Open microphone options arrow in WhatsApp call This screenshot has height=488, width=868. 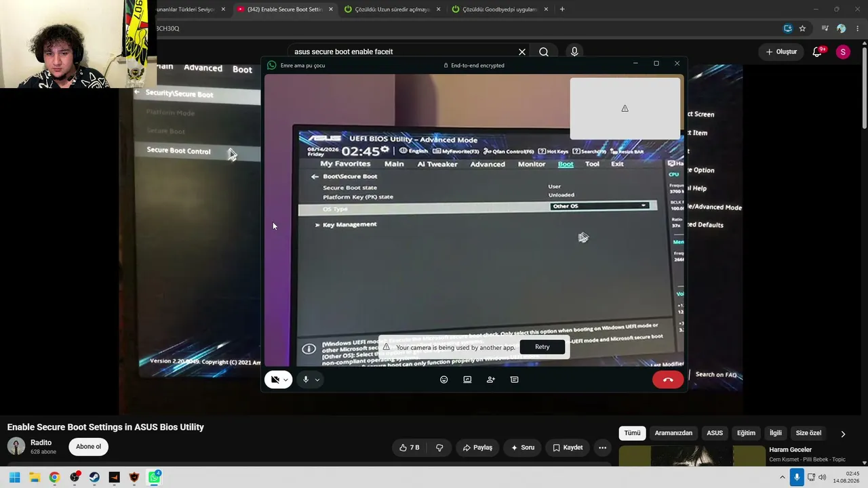click(x=317, y=380)
